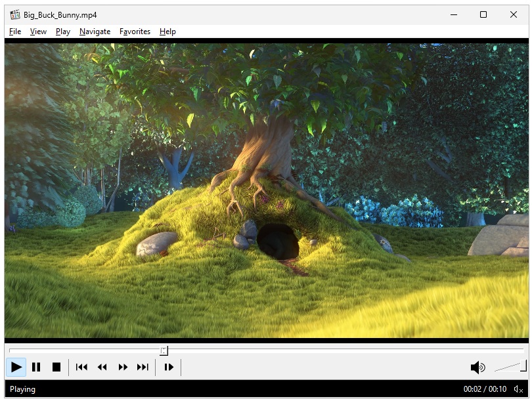Viewport: 532px width, 403px height.
Task: Open the File menu
Action: 15,32
